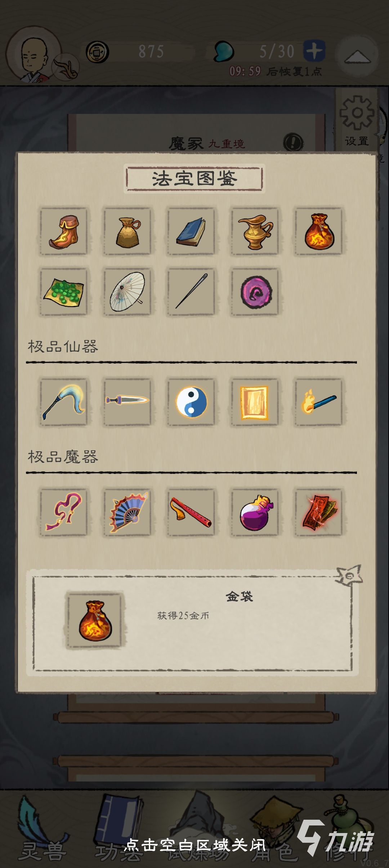Screen dimensions: 389x868
Task: Pick the red lightning talisman artifact
Action: coord(318,513)
